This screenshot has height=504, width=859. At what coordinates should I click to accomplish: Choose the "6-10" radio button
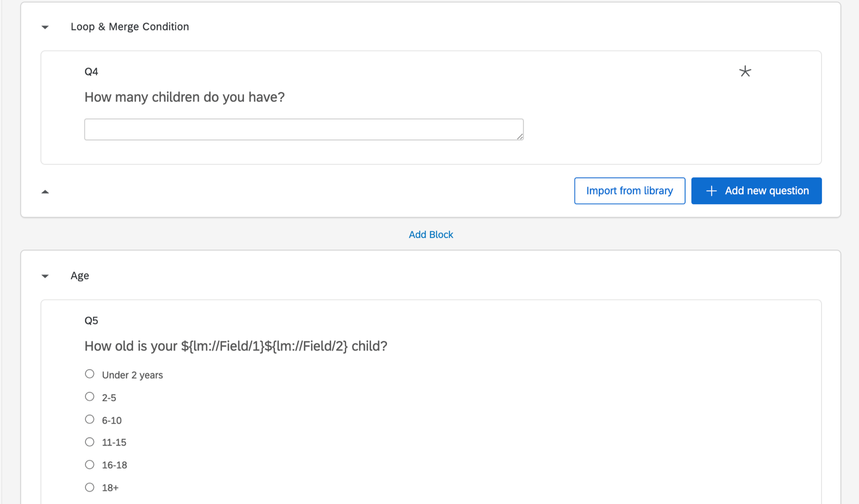coord(89,420)
